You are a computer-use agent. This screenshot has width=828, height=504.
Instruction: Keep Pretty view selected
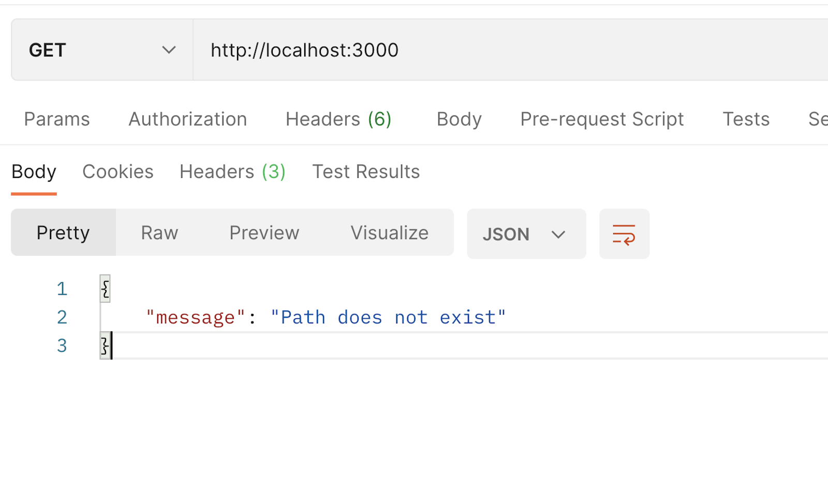click(63, 232)
